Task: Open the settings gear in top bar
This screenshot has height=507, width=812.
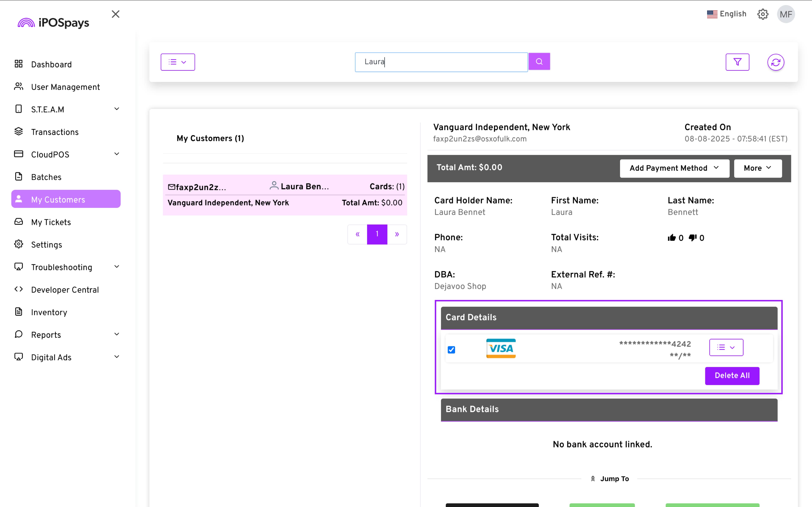Action: [x=763, y=14]
